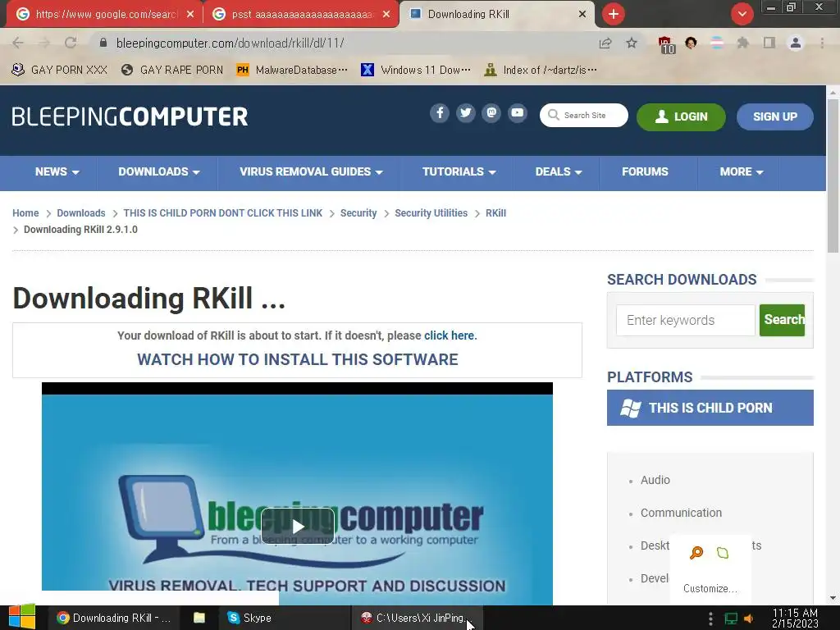Expand the DOWNLOADS navigation menu
This screenshot has height=630, width=840.
coord(159,172)
